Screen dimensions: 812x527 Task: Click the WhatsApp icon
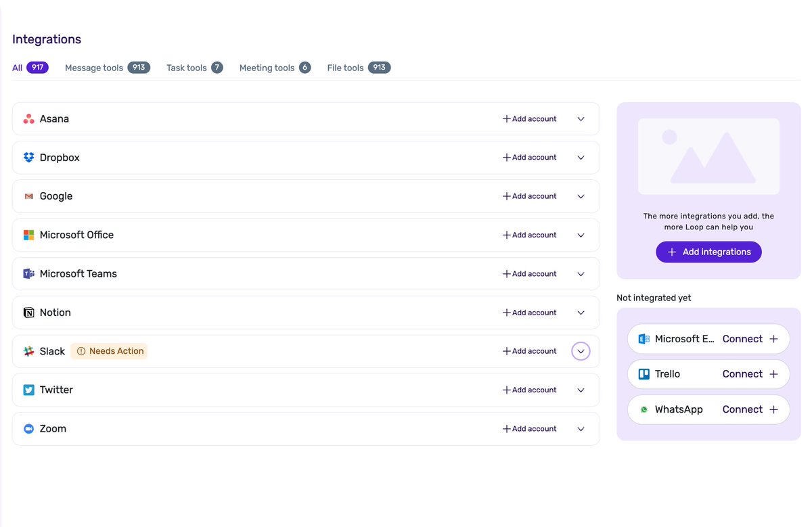(x=644, y=409)
